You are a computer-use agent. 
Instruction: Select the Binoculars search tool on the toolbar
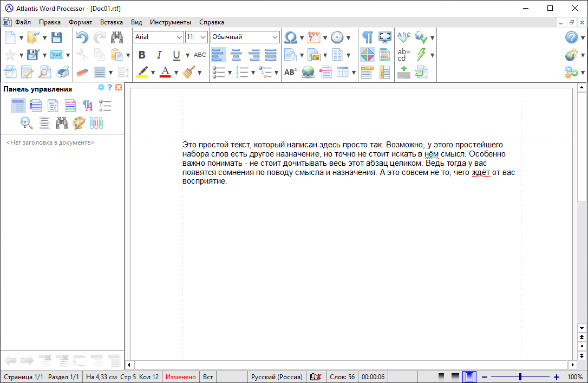coord(117,37)
